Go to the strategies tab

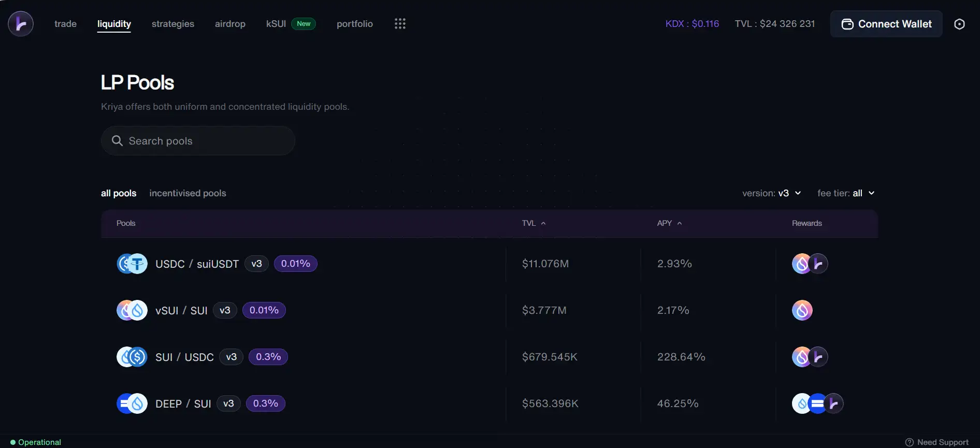[x=173, y=24]
